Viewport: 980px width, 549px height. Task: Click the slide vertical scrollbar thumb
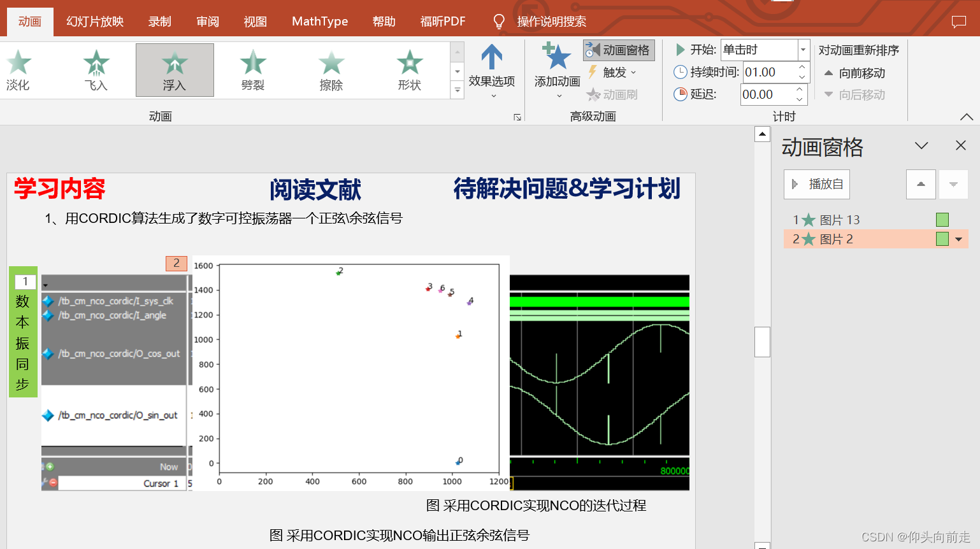[762, 342]
